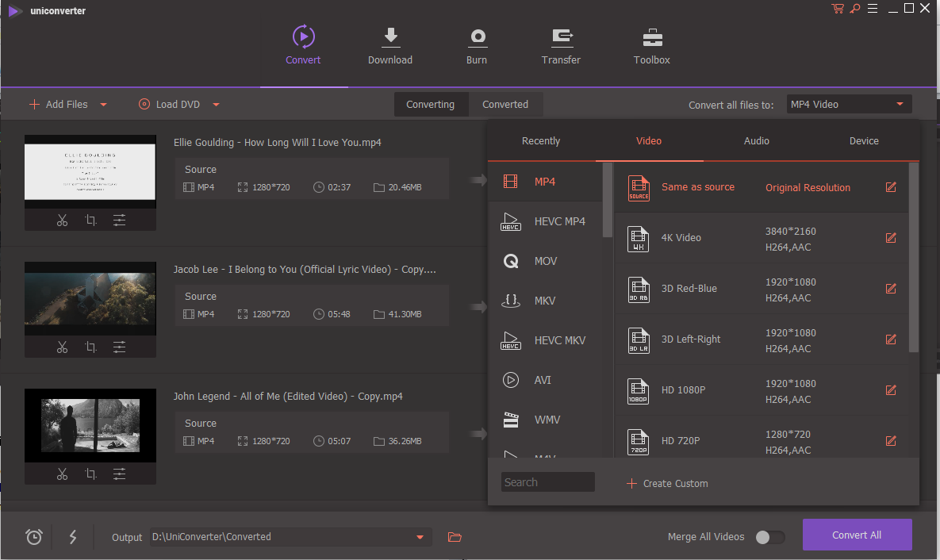Trim the Ellie Goulding video with scissors
The height and width of the screenshot is (560, 940).
click(63, 220)
